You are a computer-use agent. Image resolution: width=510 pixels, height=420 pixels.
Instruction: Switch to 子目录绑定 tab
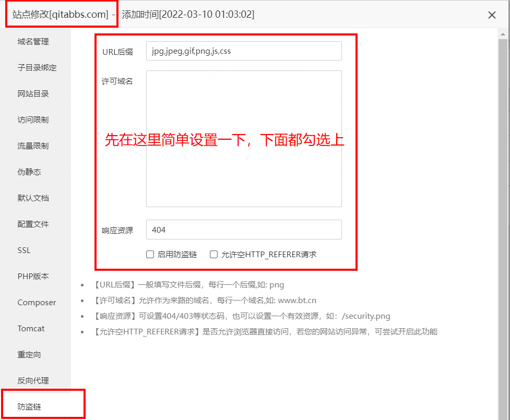(37, 68)
